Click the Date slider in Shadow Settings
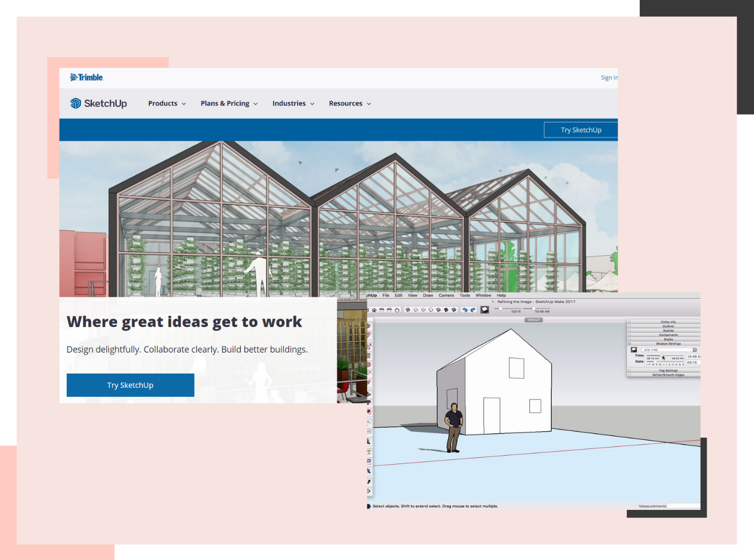Viewport: 754px width, 560px height. click(x=655, y=362)
